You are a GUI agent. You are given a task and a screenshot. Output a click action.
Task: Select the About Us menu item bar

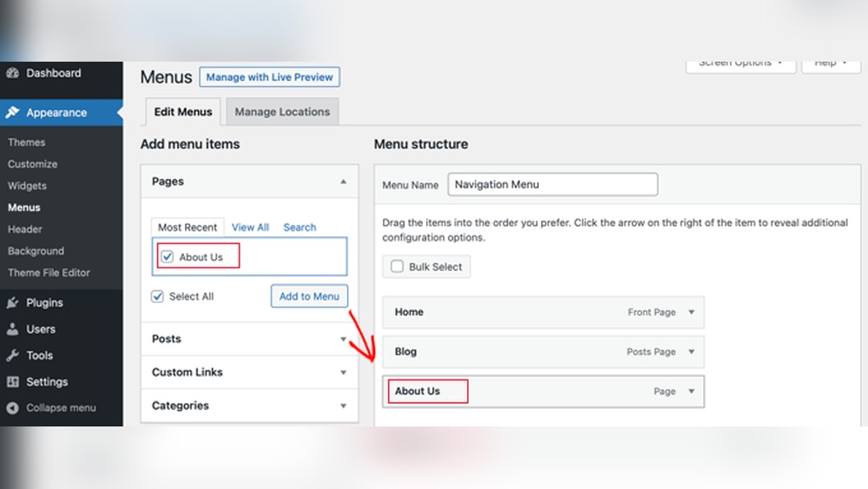tap(543, 392)
